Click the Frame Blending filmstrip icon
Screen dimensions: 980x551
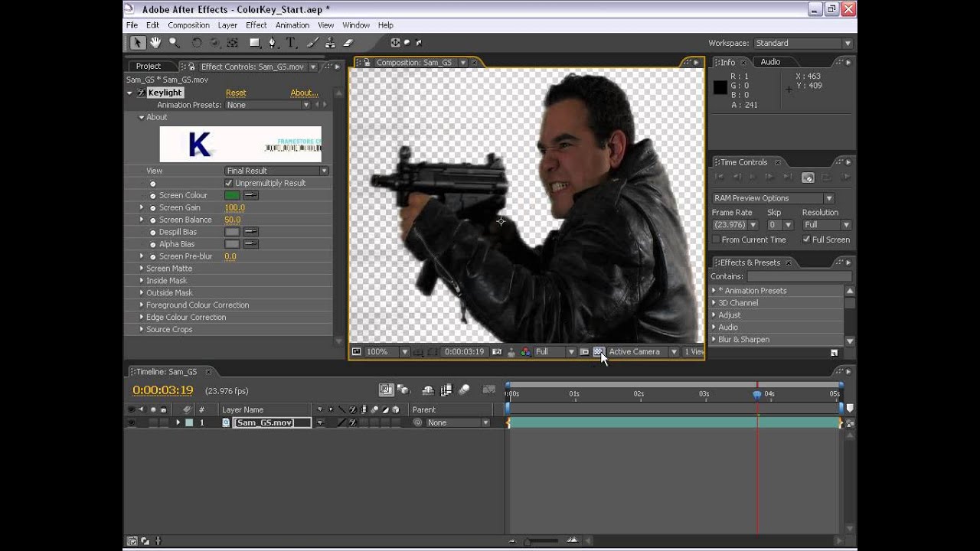tap(446, 390)
